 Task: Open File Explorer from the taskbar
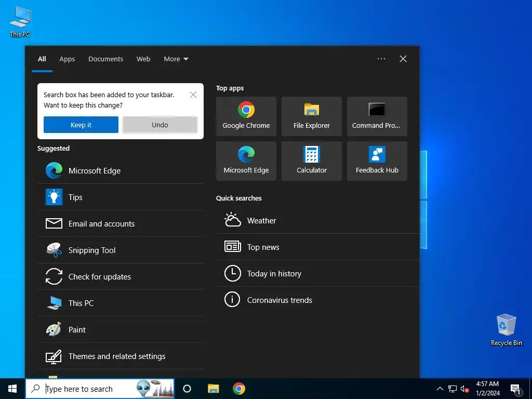click(213, 389)
